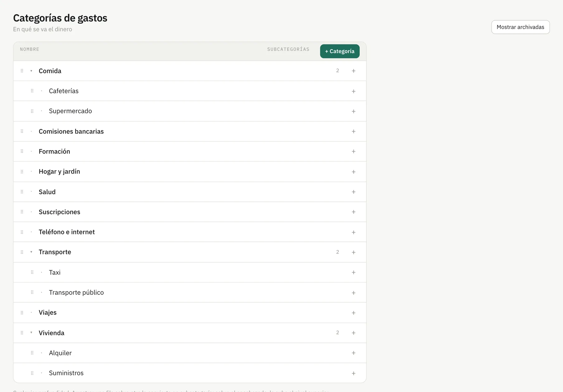Select the Comisiones bancarias category name
Viewport: 563px width, 392px height.
coord(71,131)
